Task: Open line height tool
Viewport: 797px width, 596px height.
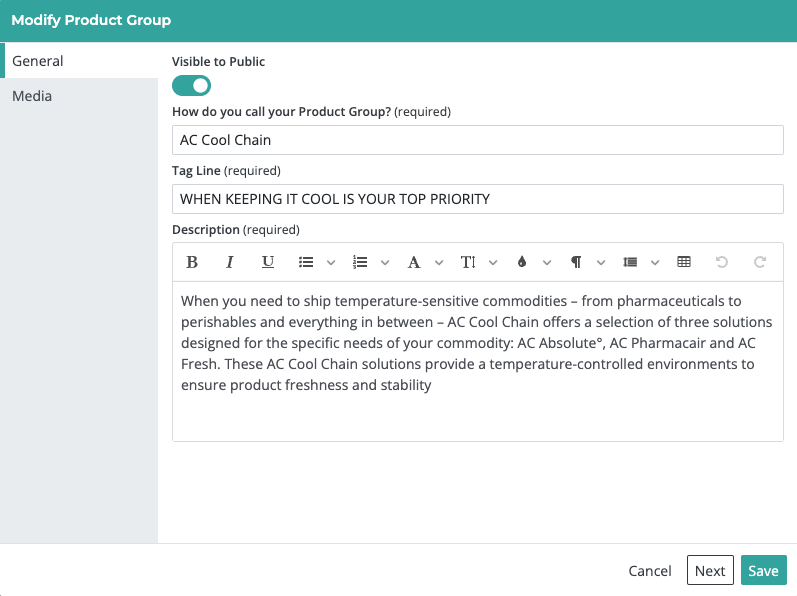Action: [630, 262]
